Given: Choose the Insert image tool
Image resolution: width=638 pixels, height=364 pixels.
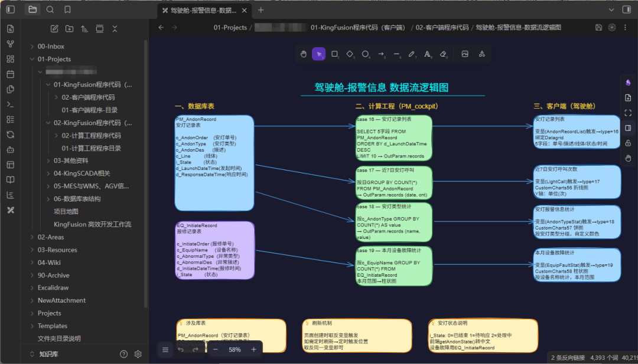Looking at the screenshot, I should (465, 54).
